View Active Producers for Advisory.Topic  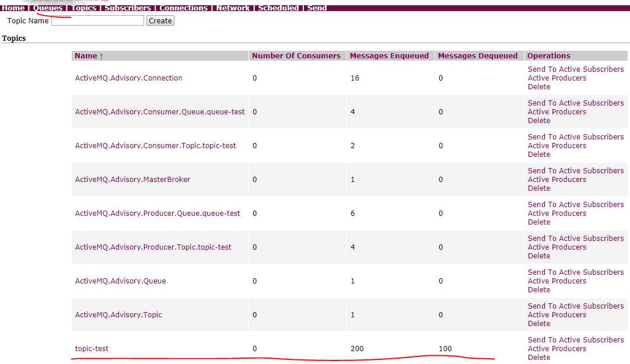click(x=557, y=314)
